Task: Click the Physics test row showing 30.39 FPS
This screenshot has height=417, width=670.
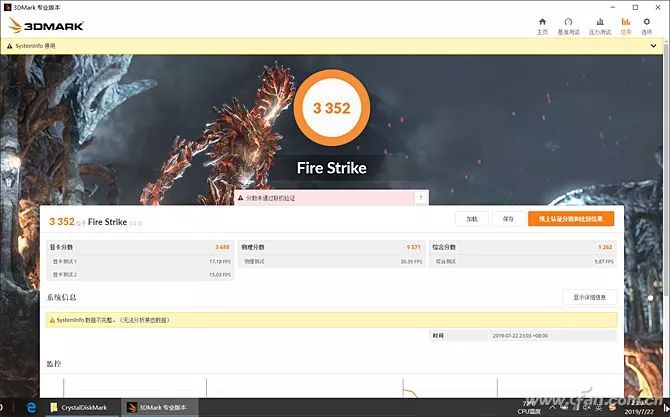Action: (x=331, y=261)
